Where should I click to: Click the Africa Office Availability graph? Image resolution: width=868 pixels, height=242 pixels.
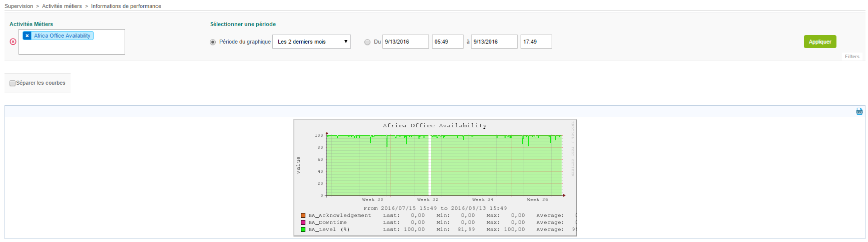435,165
